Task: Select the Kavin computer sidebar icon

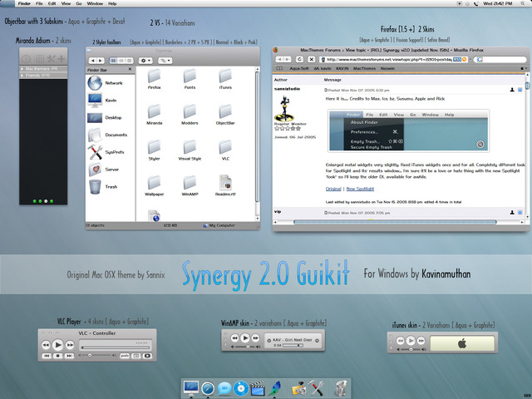Action: (95, 100)
